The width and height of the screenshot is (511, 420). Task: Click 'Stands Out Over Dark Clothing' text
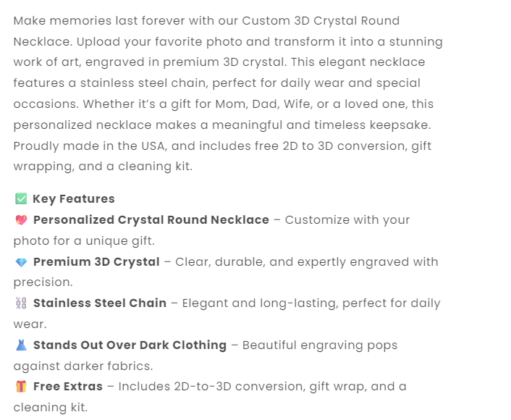(x=130, y=345)
